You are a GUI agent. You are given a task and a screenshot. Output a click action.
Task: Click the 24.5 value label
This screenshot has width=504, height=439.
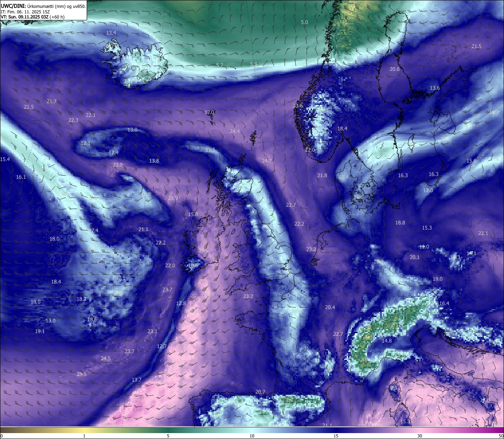106,358
